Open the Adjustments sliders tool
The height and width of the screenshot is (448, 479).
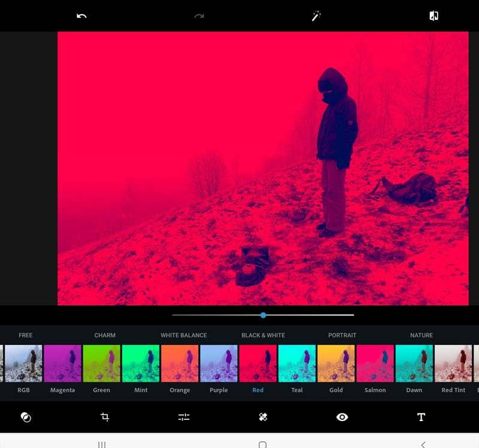coord(184,417)
